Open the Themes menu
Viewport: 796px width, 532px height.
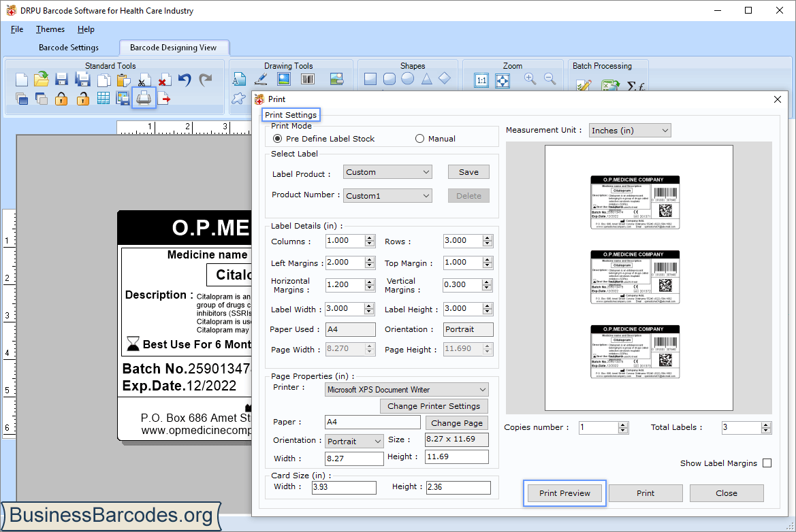50,29
